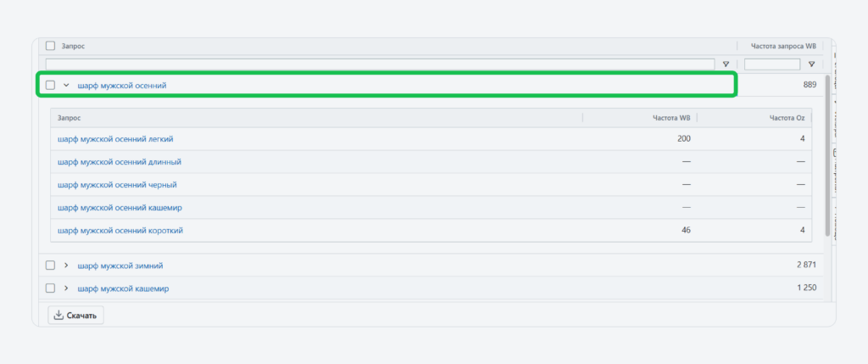Viewport: 868px width, 364px height.
Task: Expand the шарф мужской зимний row
Action: (x=66, y=266)
